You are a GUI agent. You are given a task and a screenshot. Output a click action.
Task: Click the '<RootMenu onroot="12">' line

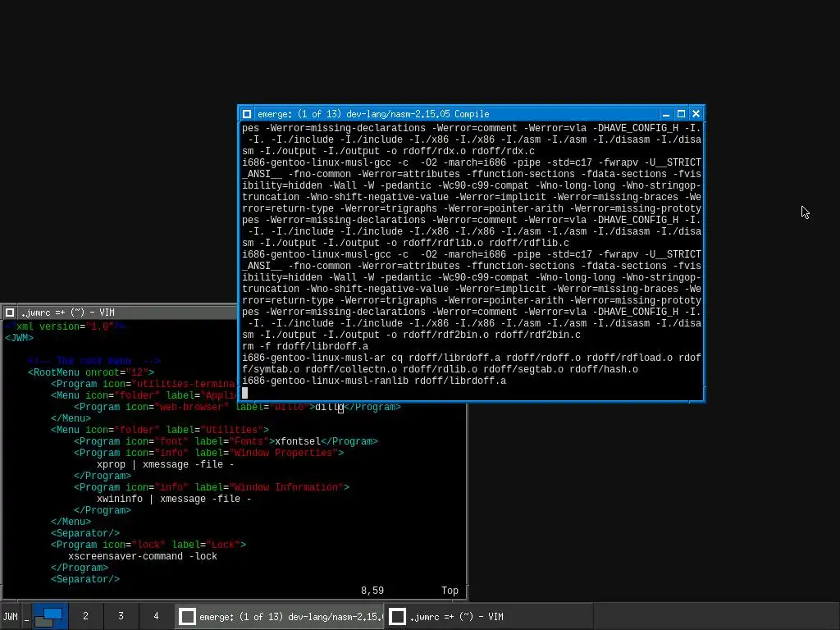click(91, 372)
